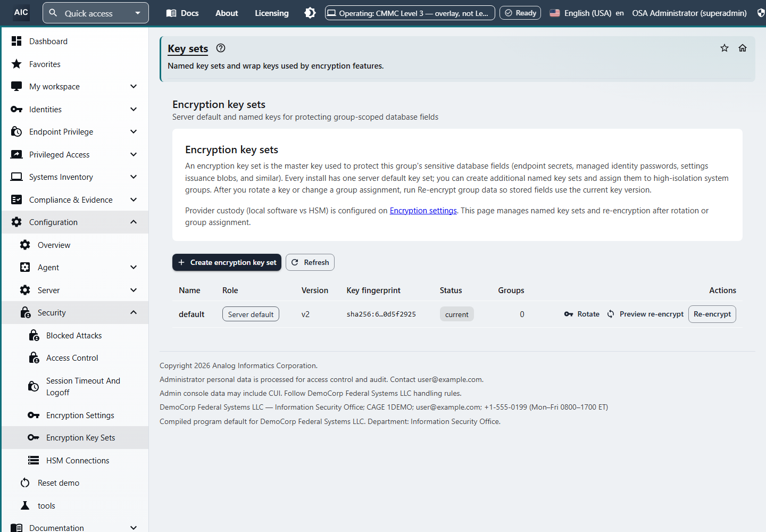Screen dimensions: 766x532
Task: Click Preview re-encrypt for default key
Action: click(645, 314)
